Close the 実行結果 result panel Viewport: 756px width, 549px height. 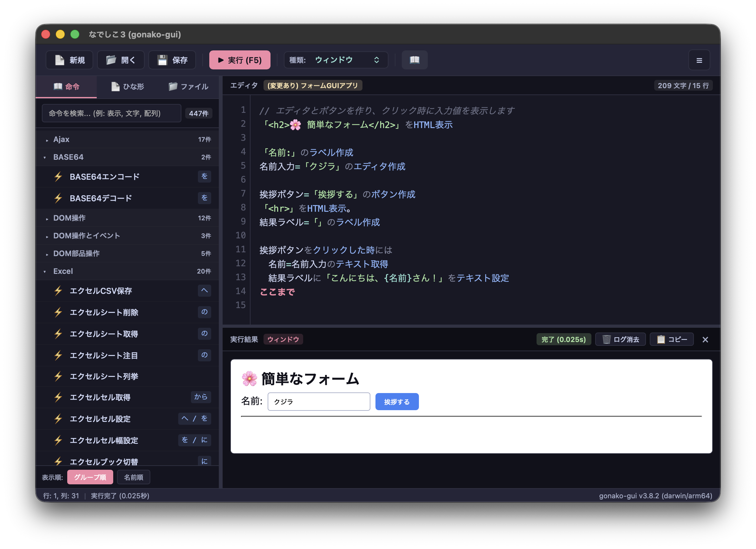pos(705,339)
